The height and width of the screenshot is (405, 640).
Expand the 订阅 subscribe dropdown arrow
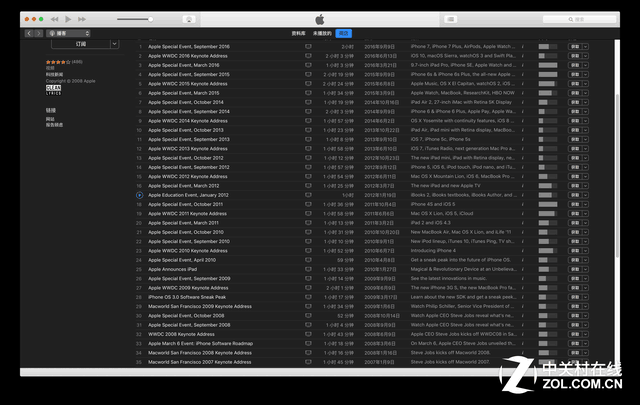pyautogui.click(x=113, y=44)
